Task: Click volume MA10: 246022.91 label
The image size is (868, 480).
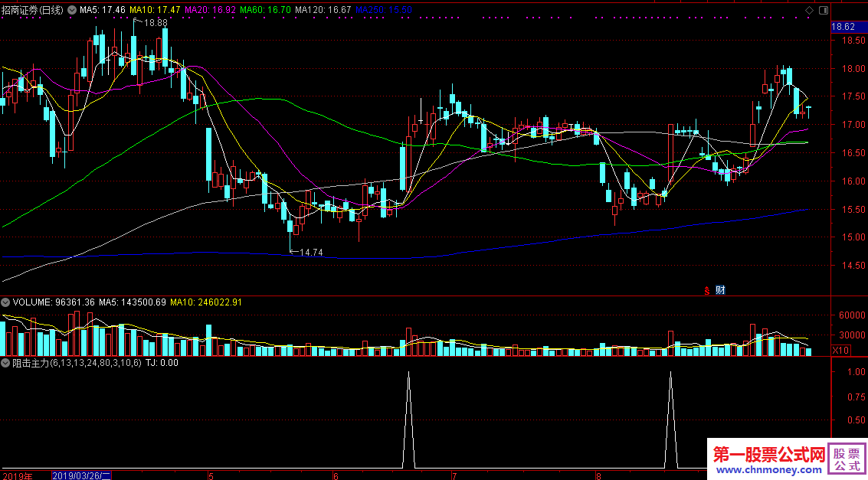Action: click(206, 302)
